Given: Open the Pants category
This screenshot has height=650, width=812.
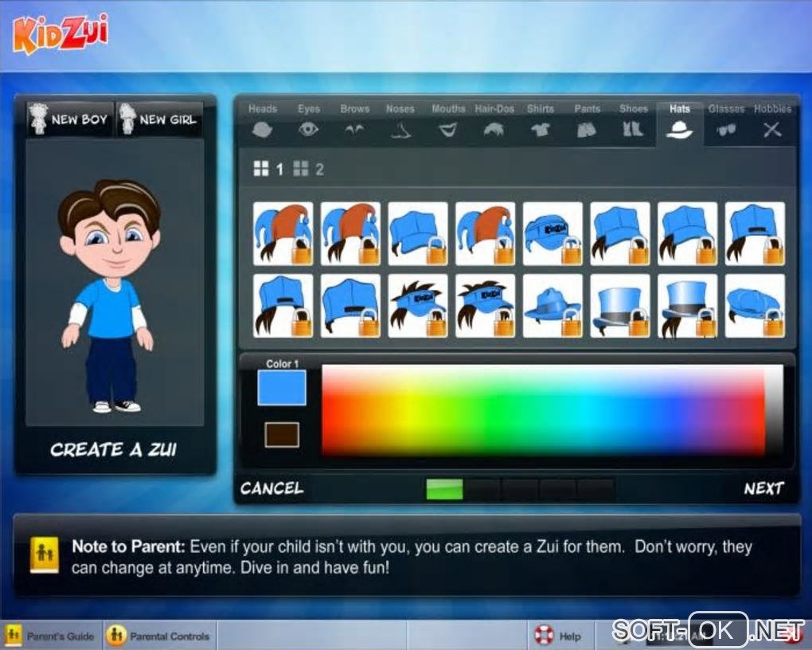Looking at the screenshot, I should point(587,123).
